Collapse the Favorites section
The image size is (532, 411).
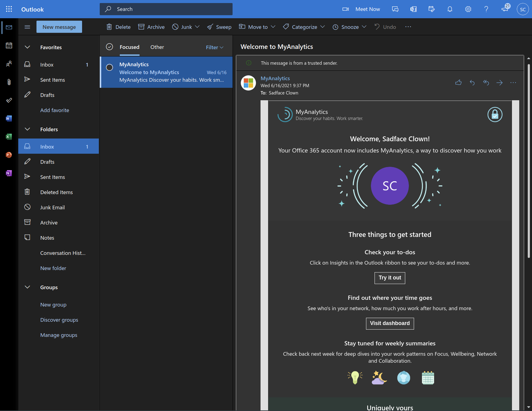(27, 47)
